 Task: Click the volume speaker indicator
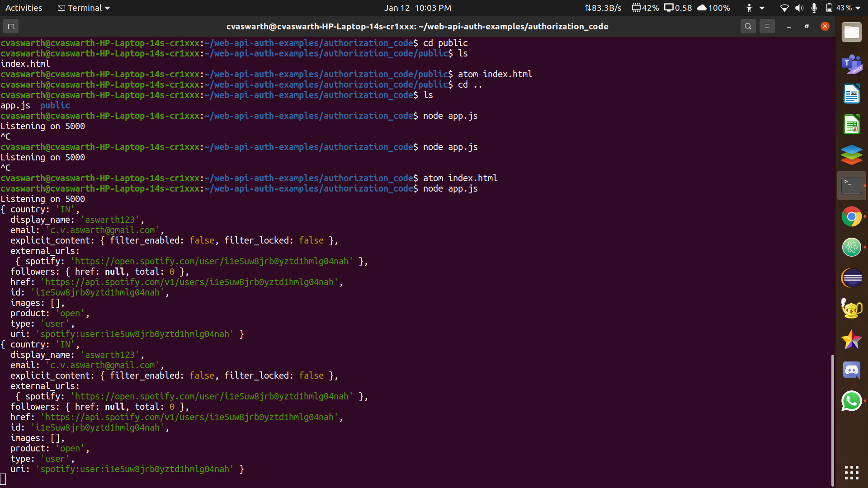799,8
